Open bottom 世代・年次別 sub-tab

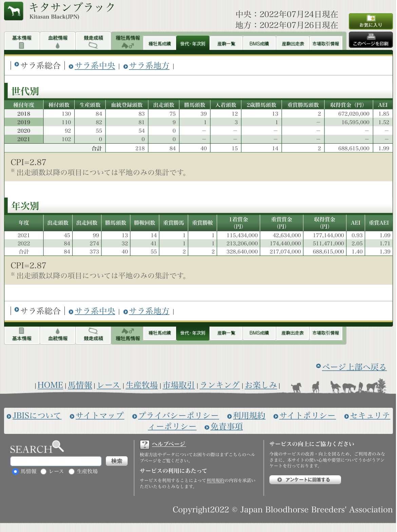tap(192, 333)
